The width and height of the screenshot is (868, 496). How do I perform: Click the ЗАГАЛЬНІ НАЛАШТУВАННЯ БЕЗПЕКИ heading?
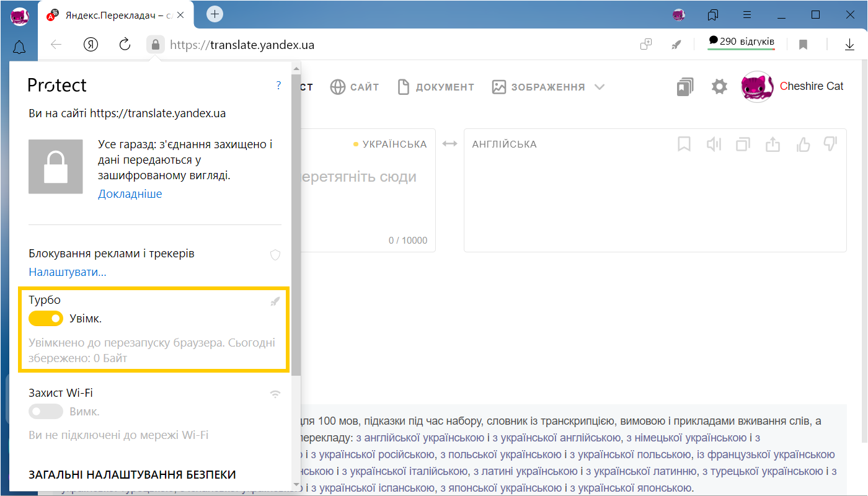coord(132,475)
